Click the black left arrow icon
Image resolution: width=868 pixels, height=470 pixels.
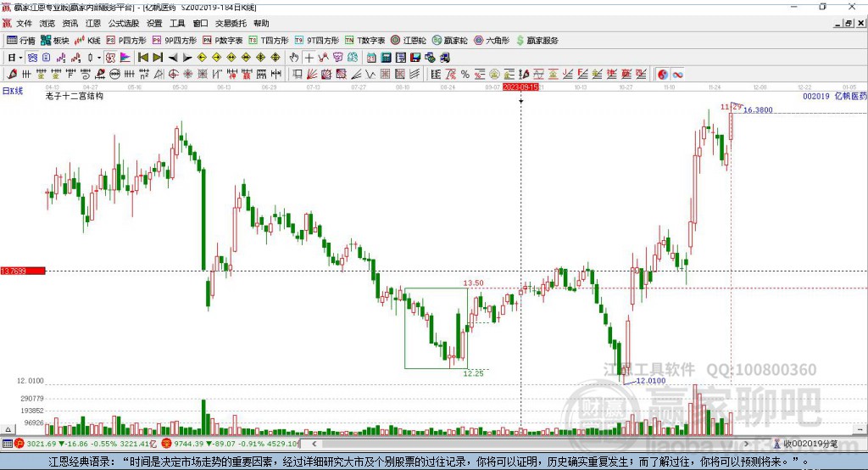point(173,57)
